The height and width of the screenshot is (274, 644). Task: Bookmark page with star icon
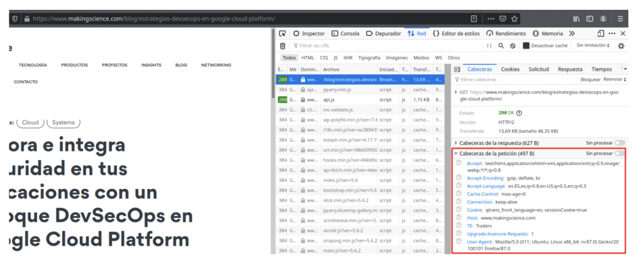(514, 19)
